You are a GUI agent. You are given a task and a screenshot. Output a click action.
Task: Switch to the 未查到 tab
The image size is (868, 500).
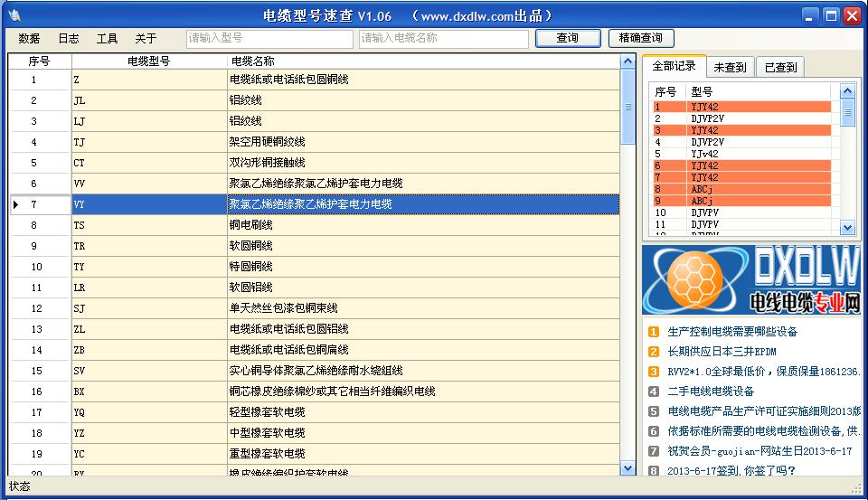pos(730,68)
